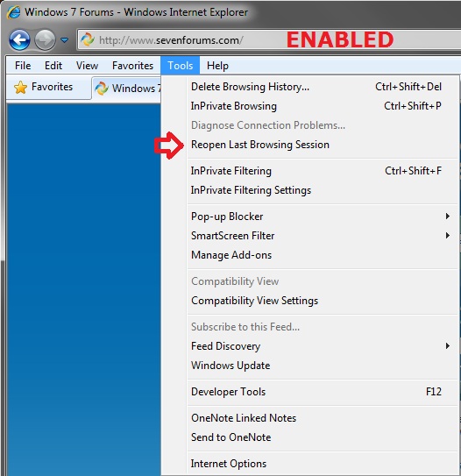Open the File menu
Screen dimensions: 461x476
coord(23,66)
